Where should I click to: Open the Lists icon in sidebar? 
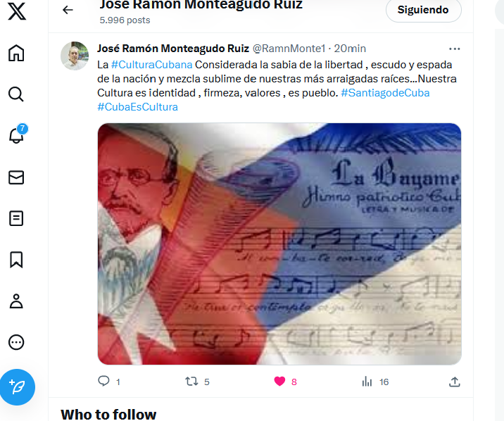click(16, 218)
